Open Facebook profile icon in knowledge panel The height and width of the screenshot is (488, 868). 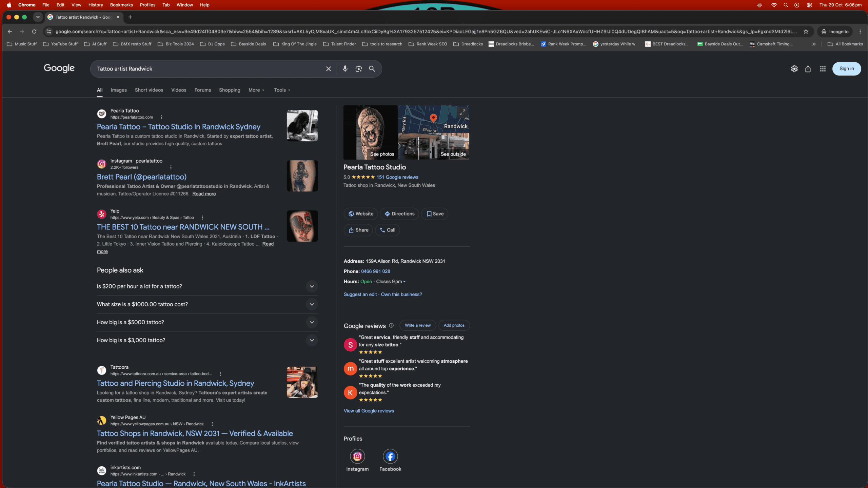(390, 456)
